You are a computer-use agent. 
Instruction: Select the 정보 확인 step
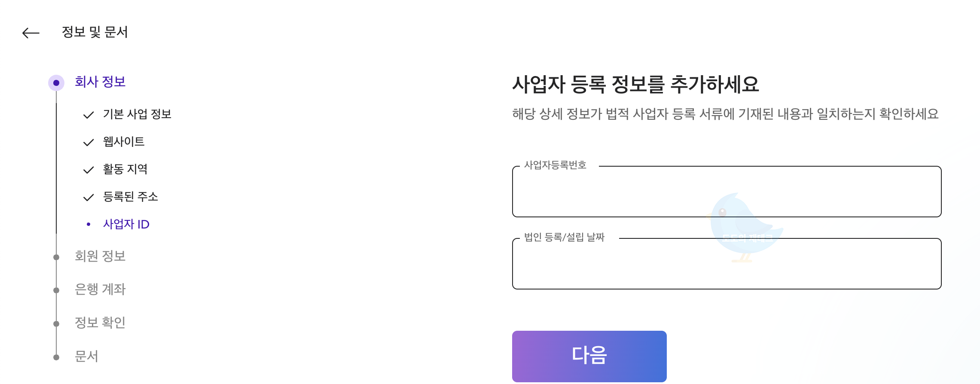coord(101,322)
